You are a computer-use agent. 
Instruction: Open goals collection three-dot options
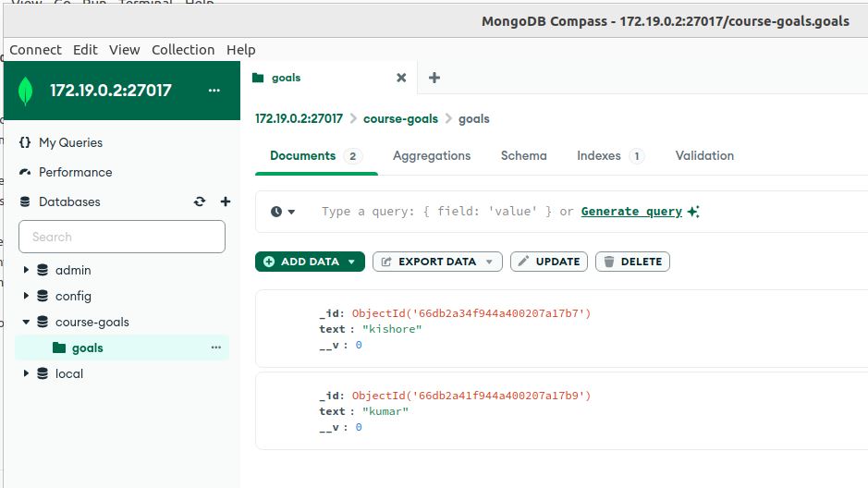click(216, 348)
